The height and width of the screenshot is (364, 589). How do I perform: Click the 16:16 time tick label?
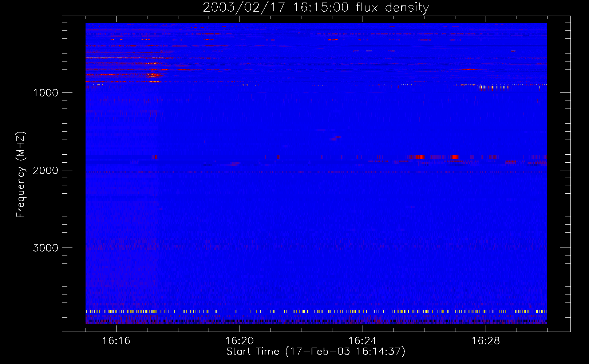point(116,341)
